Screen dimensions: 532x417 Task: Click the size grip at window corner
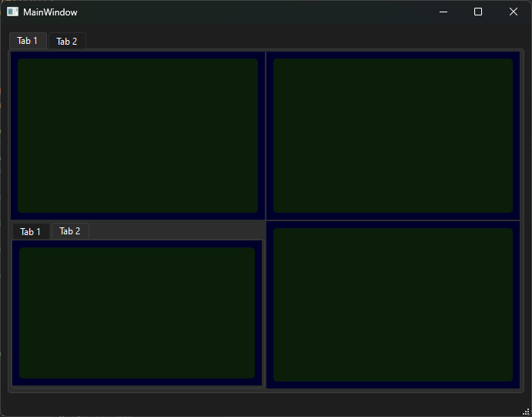click(527, 412)
